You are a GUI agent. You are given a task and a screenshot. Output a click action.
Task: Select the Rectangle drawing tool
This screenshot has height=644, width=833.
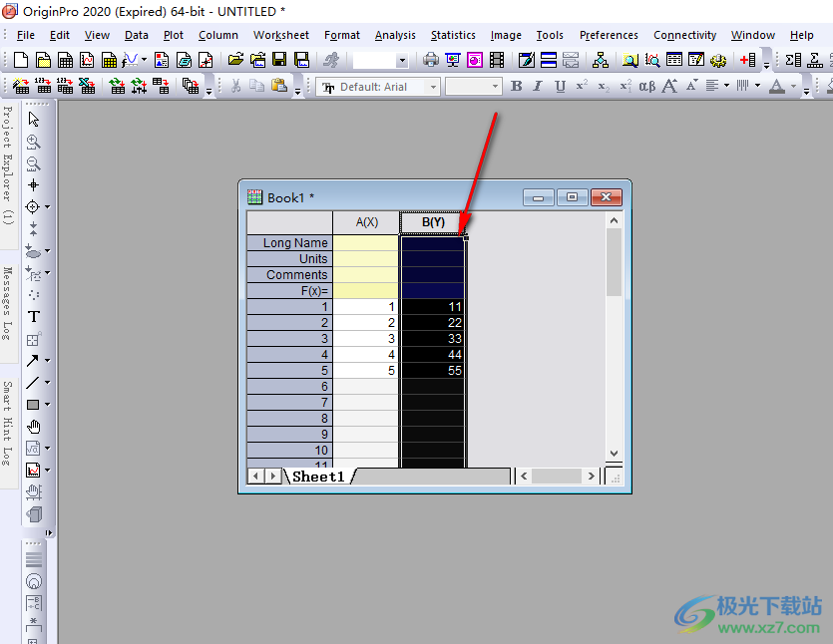tap(32, 405)
